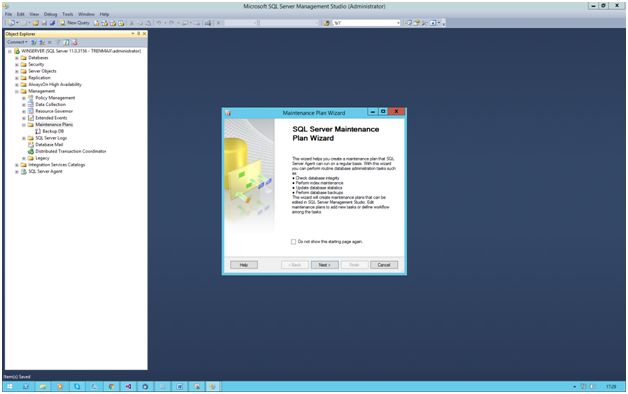Click the toolbar find combo box field
Image resolution: width=628 pixels, height=394 pixels.
coord(366,23)
